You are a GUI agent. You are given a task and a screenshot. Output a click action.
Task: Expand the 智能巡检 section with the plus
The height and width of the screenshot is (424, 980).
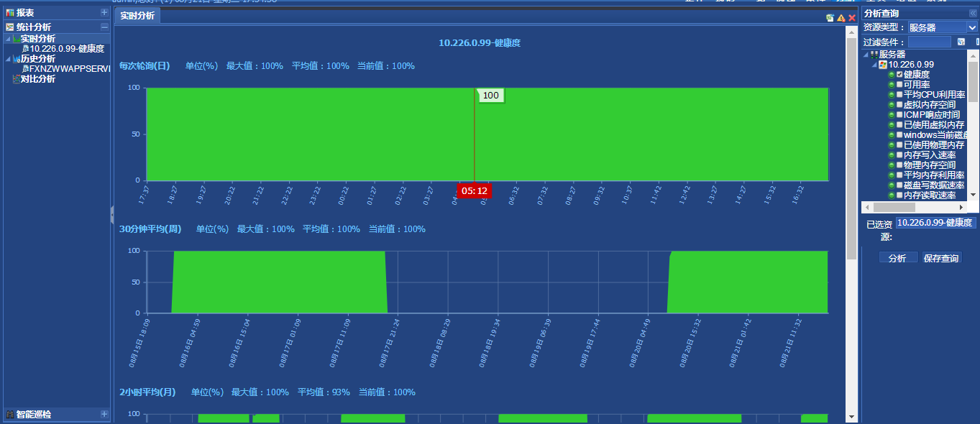(104, 414)
